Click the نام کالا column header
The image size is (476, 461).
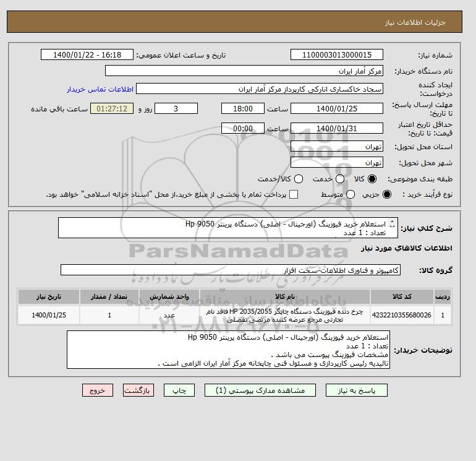pyautogui.click(x=285, y=296)
